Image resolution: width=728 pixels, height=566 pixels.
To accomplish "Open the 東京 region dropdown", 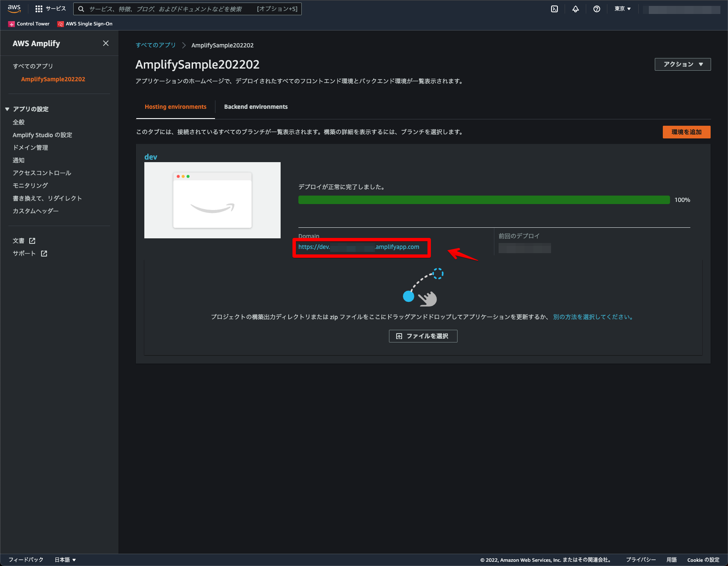I will [623, 9].
